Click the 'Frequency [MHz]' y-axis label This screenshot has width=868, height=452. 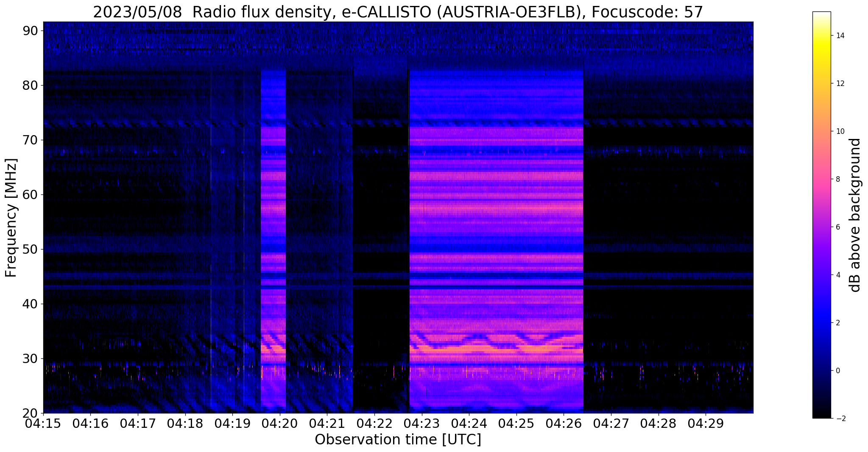[x=11, y=218]
